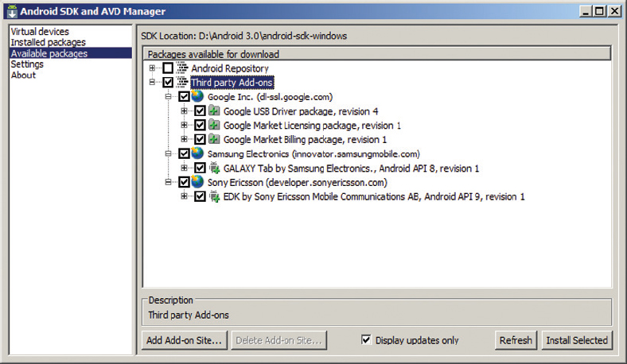Uncheck Google Market Billing package checkbox
This screenshot has height=364, width=627.
tap(200, 139)
